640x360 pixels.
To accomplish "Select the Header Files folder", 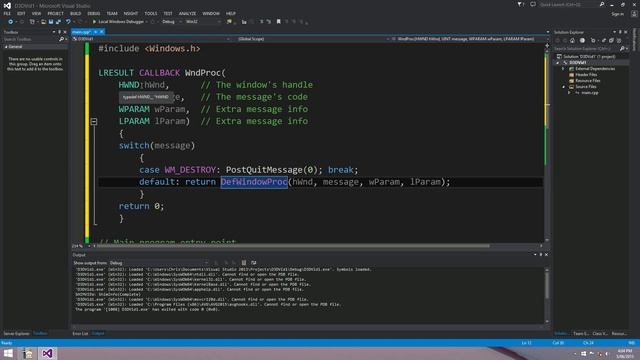I will (x=586, y=75).
